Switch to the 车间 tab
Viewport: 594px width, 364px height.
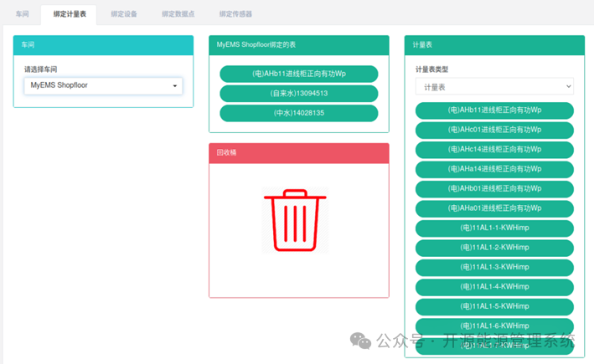23,14
